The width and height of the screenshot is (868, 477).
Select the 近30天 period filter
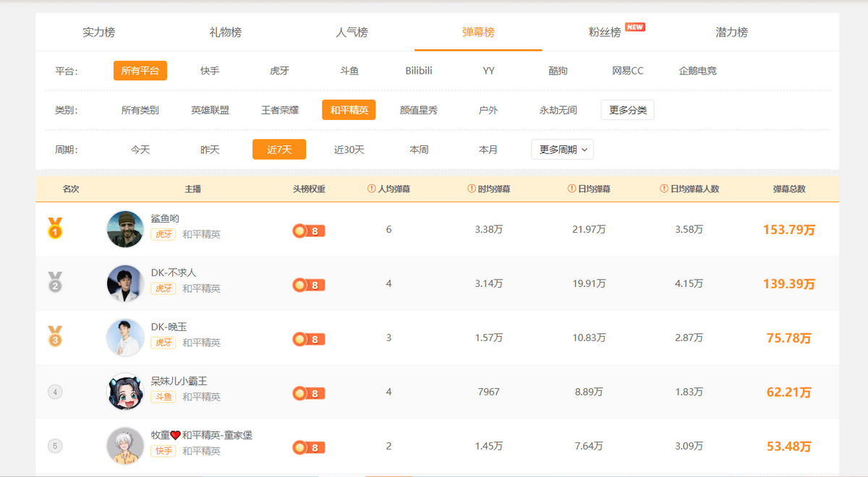click(349, 150)
